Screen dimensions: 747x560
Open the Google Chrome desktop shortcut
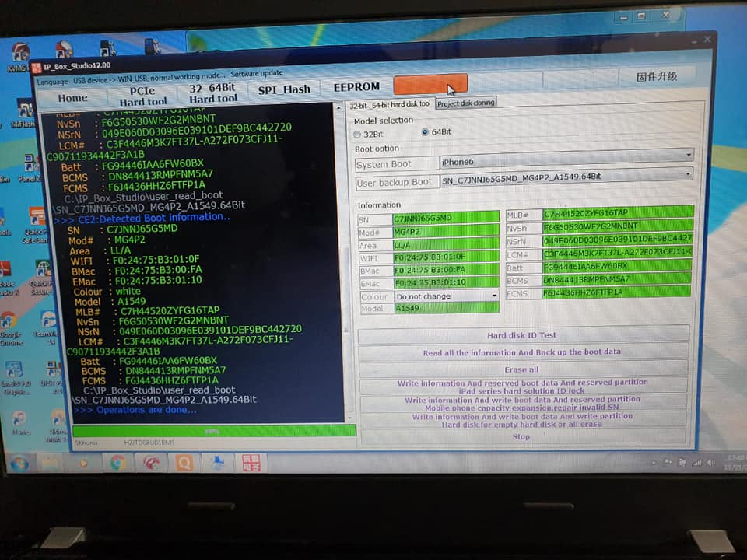point(9,327)
